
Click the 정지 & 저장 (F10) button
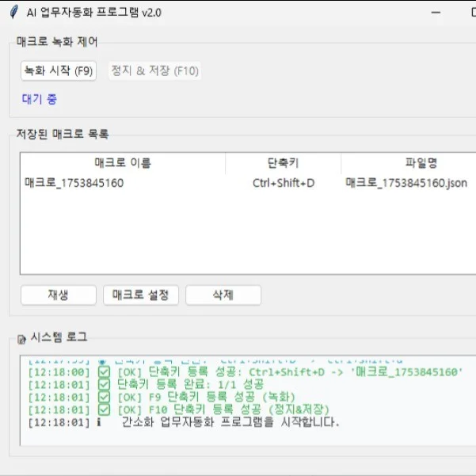click(x=154, y=70)
